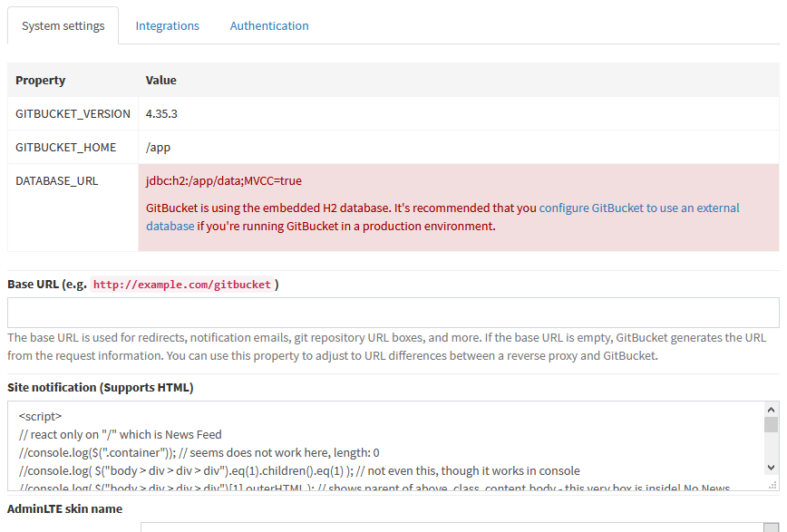Select the GITBUCKET_VERSION property cell
Image resolution: width=787 pixels, height=532 pixels.
tap(73, 114)
